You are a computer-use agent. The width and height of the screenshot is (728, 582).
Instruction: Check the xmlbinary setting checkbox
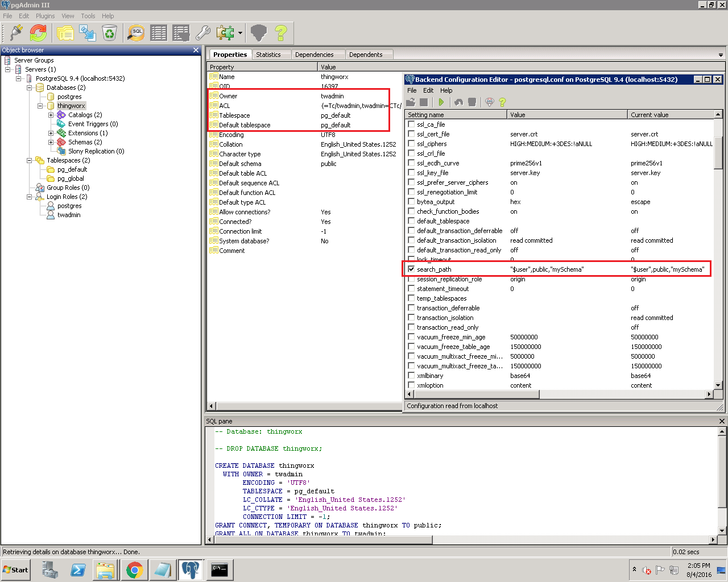click(411, 376)
